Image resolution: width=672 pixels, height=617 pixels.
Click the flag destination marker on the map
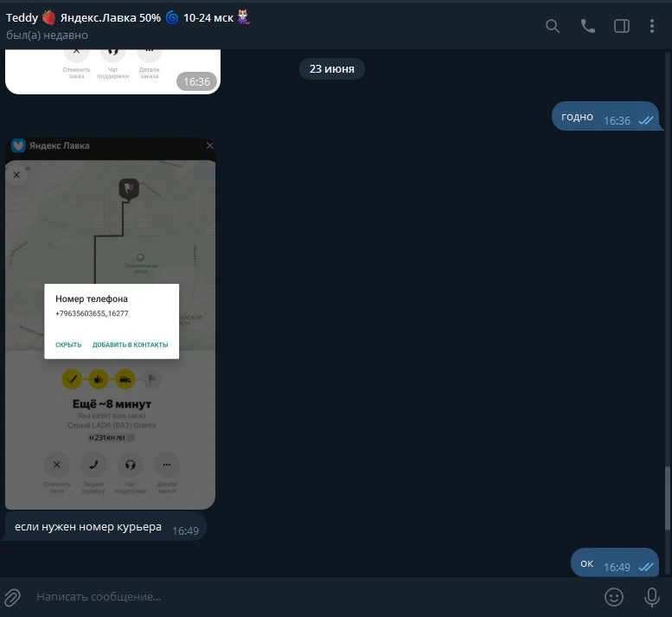[129, 190]
